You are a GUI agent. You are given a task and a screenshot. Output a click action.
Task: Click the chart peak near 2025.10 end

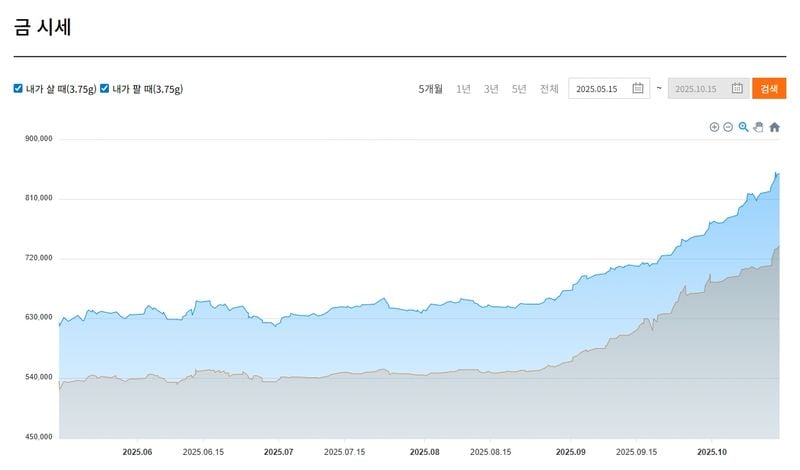(x=776, y=173)
